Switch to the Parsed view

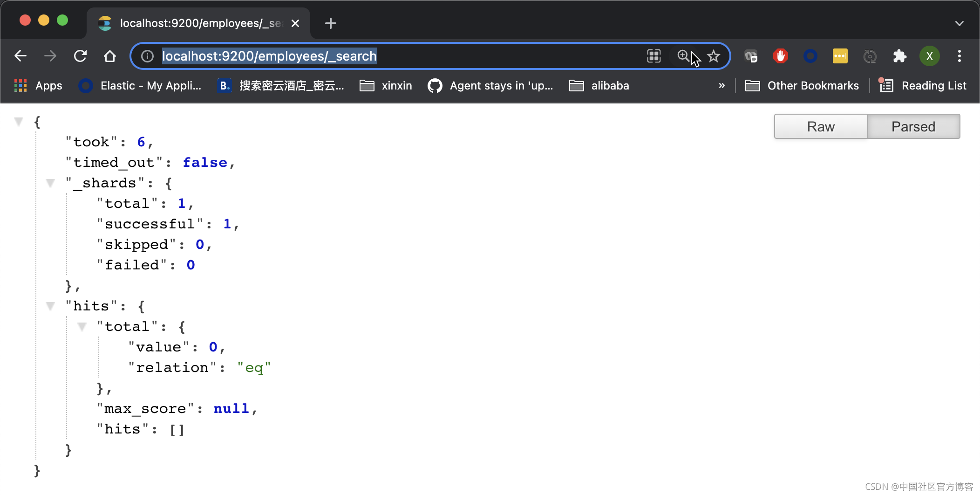(x=913, y=126)
